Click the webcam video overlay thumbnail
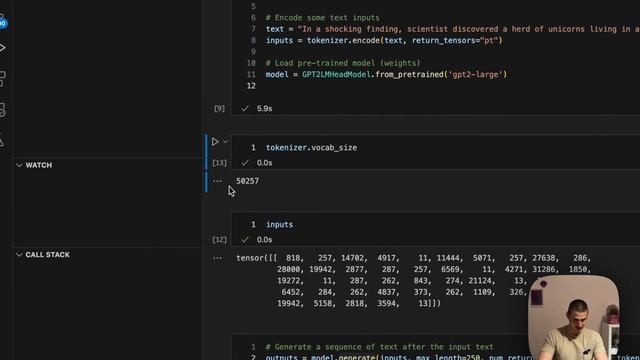Image resolution: width=640 pixels, height=360 pixels. 573,318
